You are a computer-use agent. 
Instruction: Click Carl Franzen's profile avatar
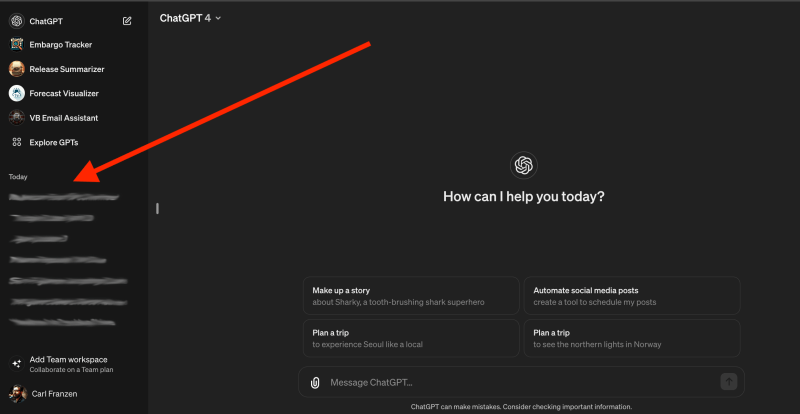18,394
